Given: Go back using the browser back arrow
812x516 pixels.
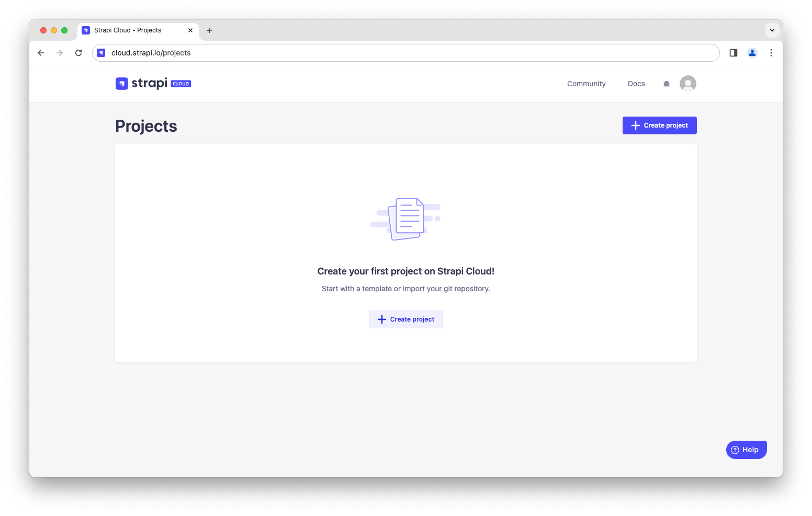Looking at the screenshot, I should click(x=41, y=53).
